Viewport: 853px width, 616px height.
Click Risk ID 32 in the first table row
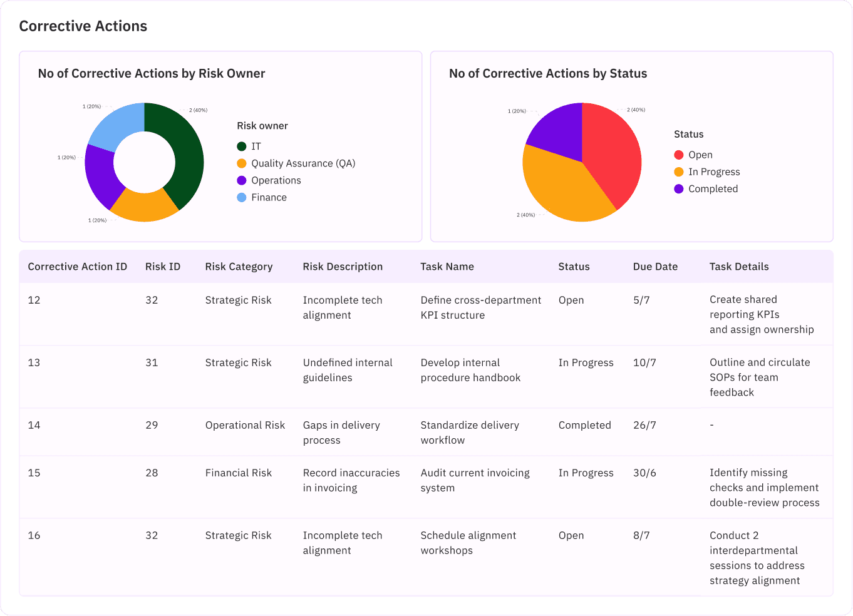tap(152, 300)
